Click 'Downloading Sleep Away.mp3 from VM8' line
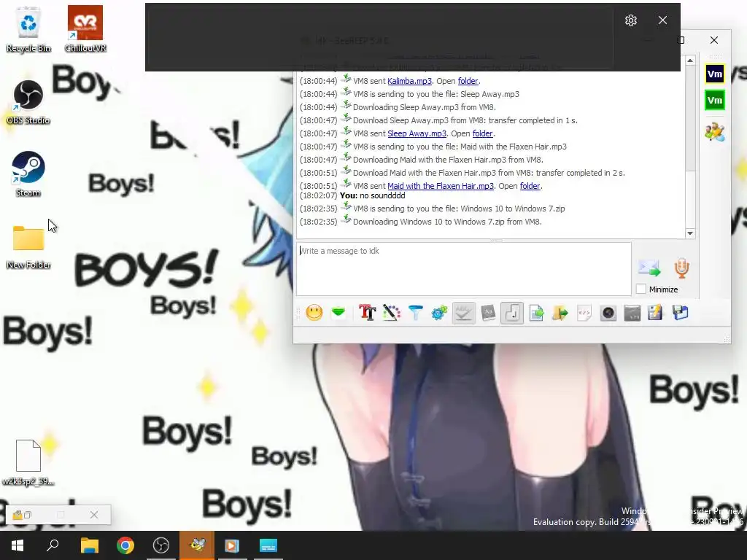The width and height of the screenshot is (747, 560). (424, 107)
